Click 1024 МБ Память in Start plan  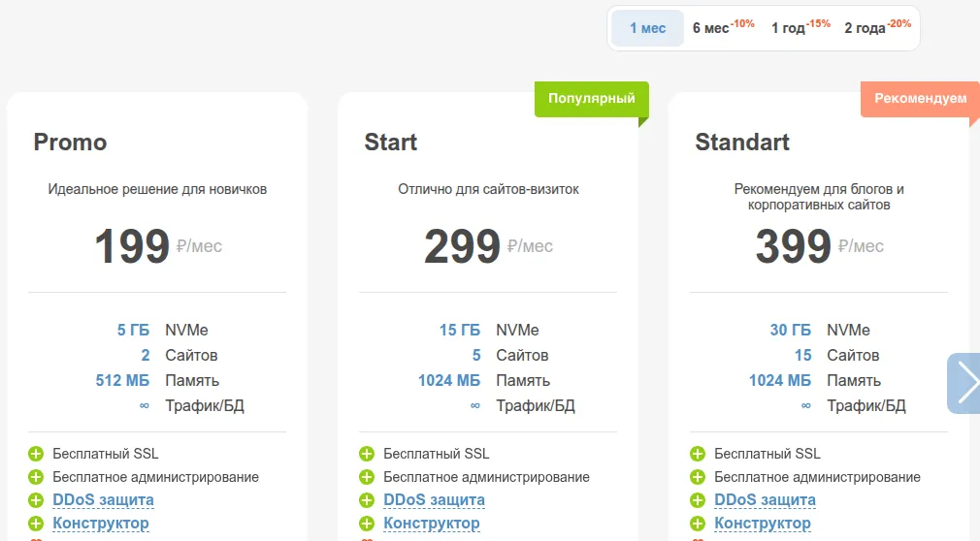point(484,380)
